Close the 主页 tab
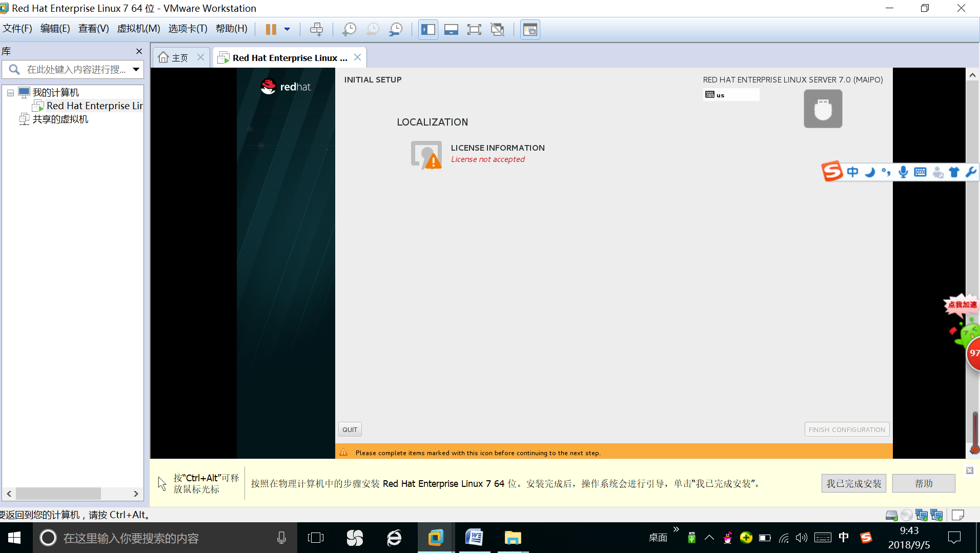Screen dimensions: 980x553 coord(201,57)
